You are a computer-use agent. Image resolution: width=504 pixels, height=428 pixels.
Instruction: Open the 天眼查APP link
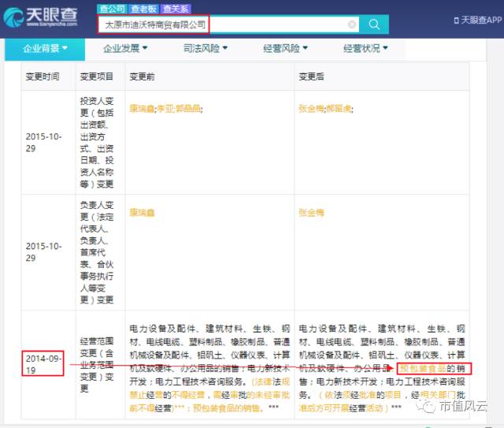coord(478,20)
